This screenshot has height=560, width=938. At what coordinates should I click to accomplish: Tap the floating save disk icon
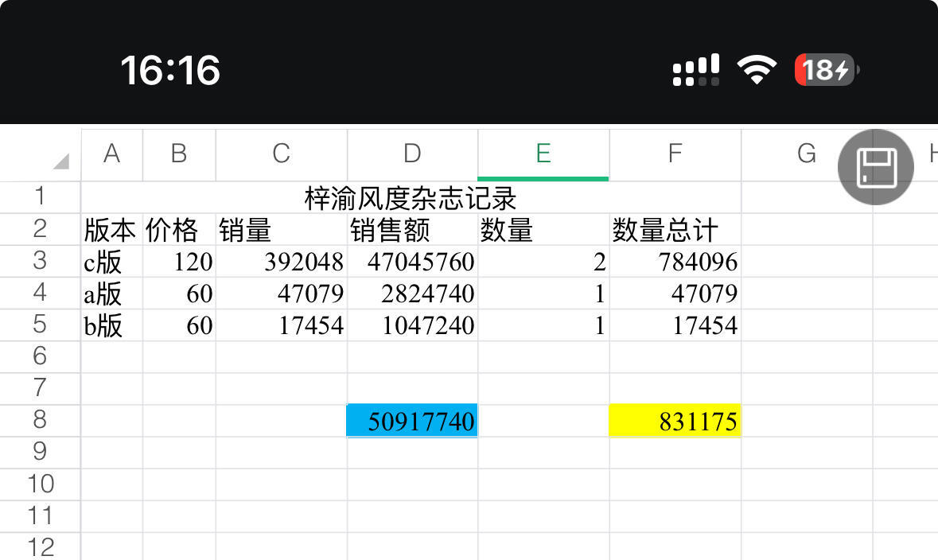pos(876,168)
